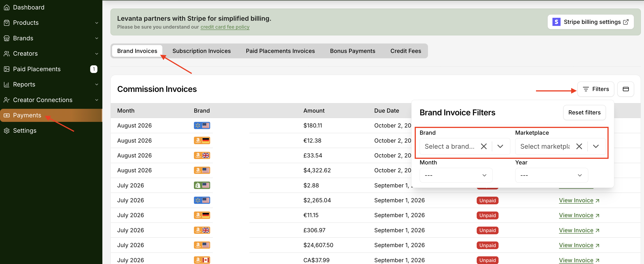Open the Month filter dropdown
The height and width of the screenshot is (264, 644).
(456, 175)
